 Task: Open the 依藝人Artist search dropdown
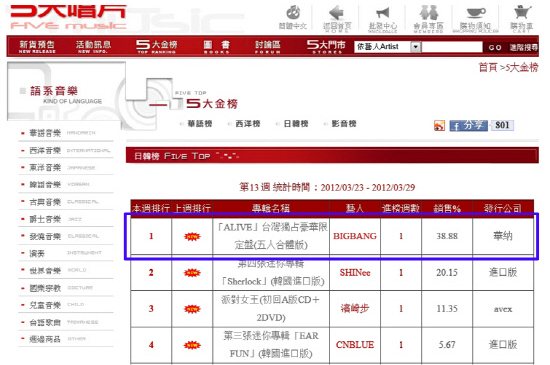click(x=388, y=47)
